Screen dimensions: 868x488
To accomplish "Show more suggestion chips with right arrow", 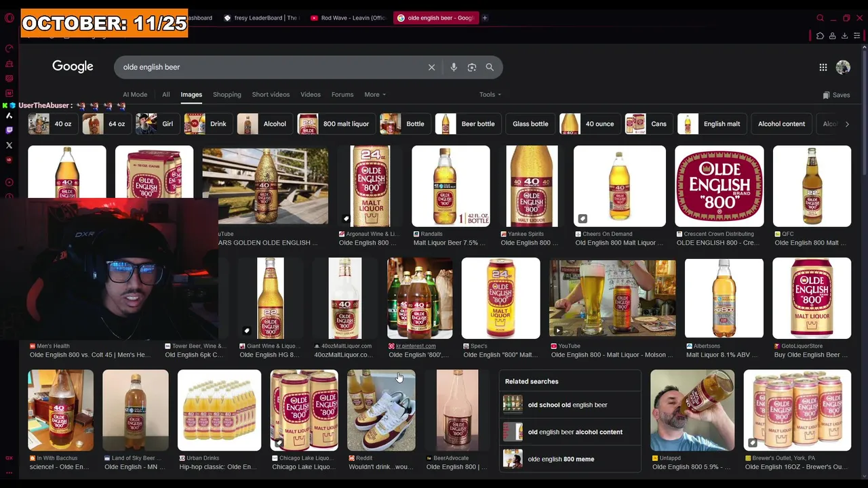I will coord(847,124).
